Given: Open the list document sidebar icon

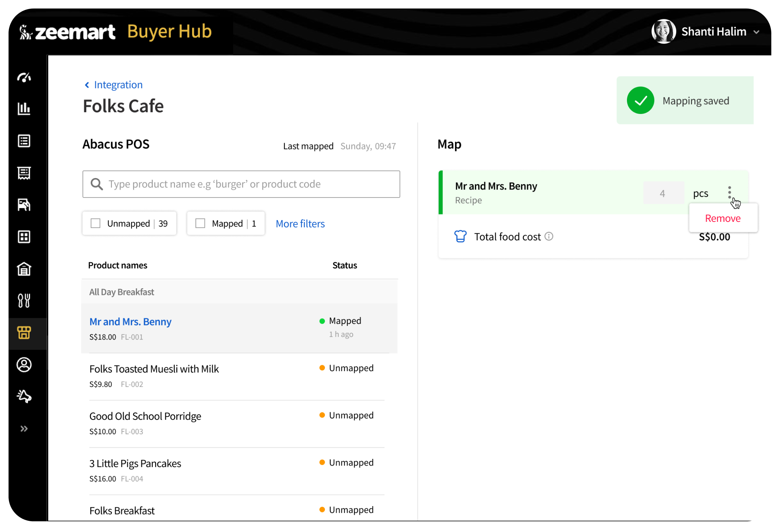Looking at the screenshot, I should 24,141.
